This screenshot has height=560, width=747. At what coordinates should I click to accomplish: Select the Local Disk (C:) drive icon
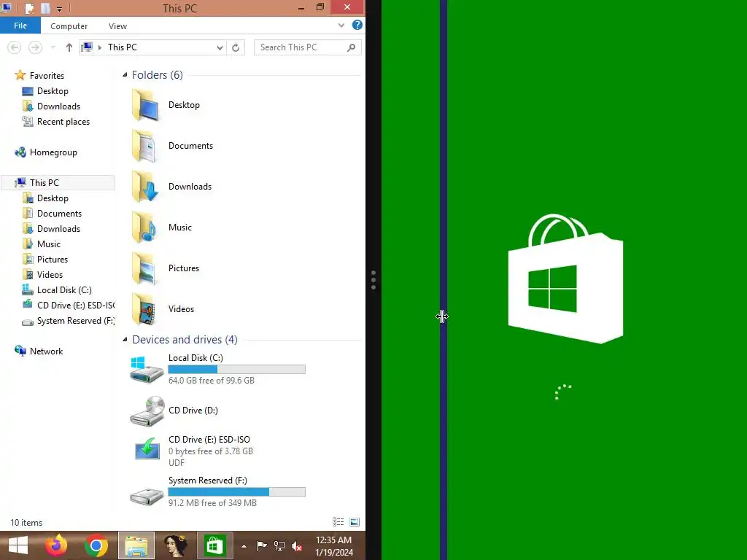[146, 369]
